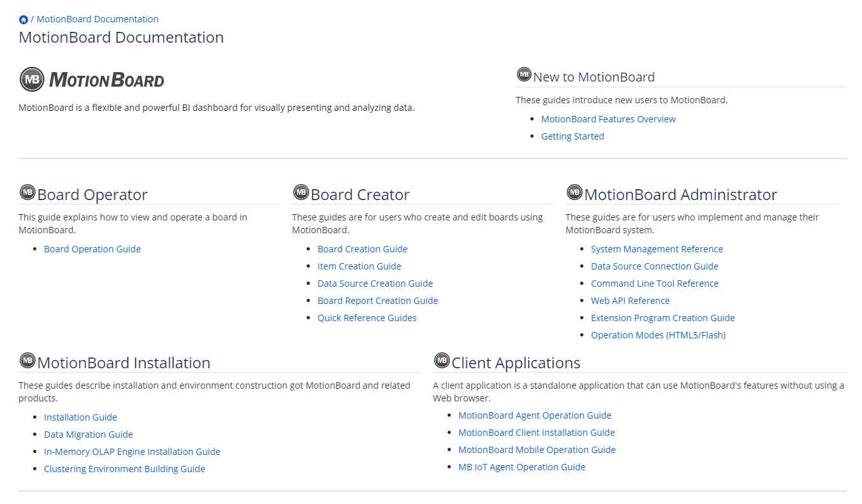Open the Web API Reference
The image size is (862, 504).
pyautogui.click(x=630, y=301)
